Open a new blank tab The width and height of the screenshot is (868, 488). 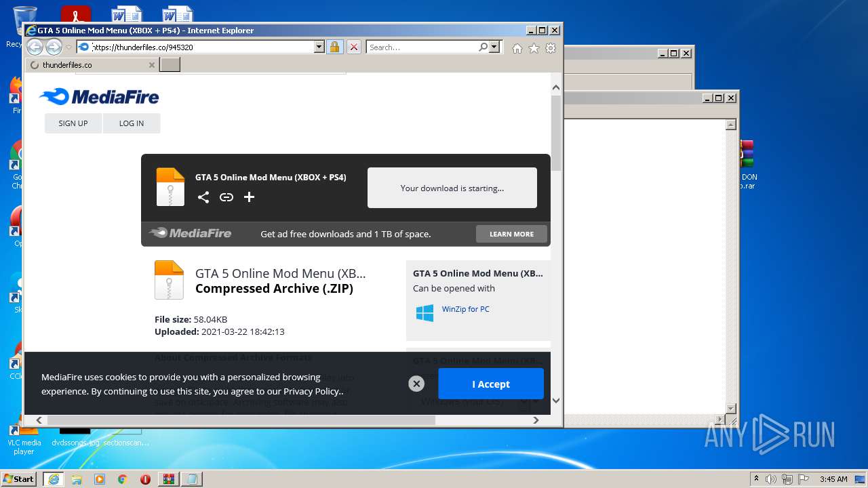point(170,65)
